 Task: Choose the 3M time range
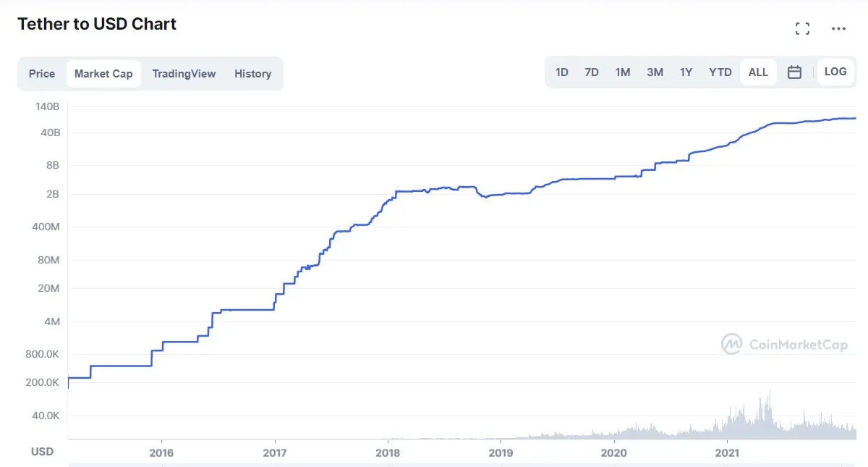click(655, 72)
